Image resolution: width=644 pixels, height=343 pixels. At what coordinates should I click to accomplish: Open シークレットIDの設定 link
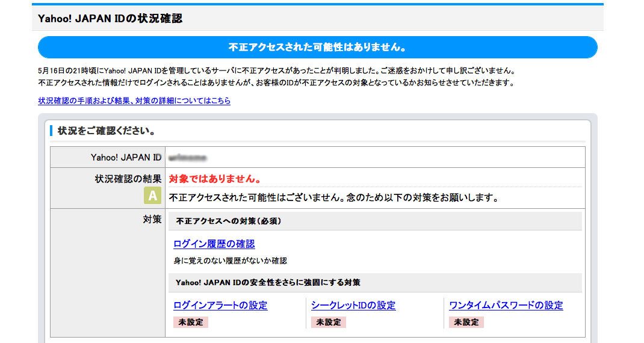point(353,305)
